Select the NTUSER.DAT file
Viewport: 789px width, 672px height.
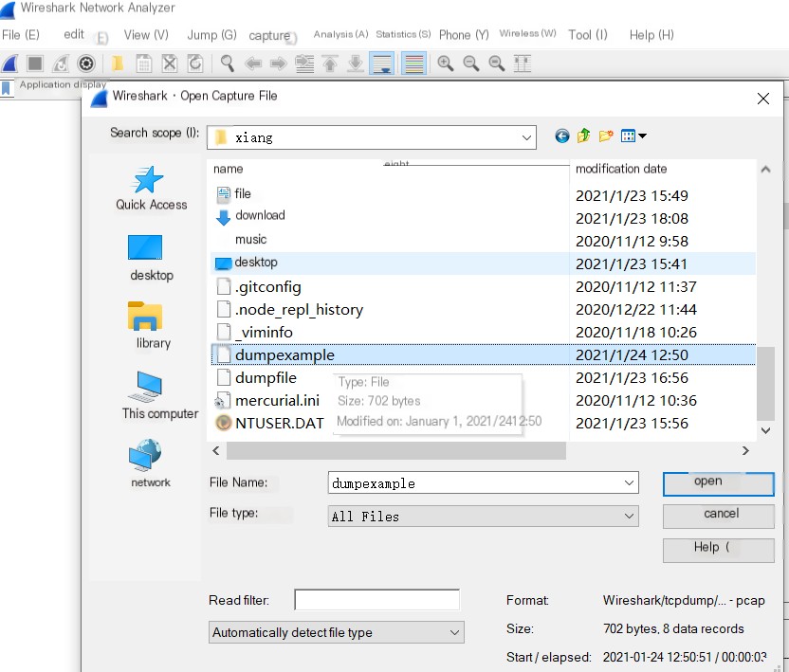click(x=279, y=423)
